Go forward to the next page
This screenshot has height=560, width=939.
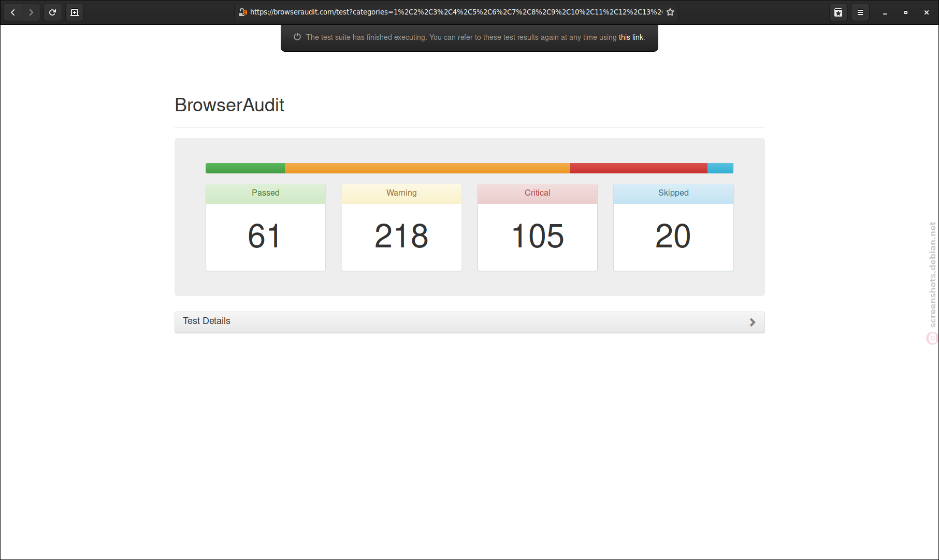[x=31, y=12]
